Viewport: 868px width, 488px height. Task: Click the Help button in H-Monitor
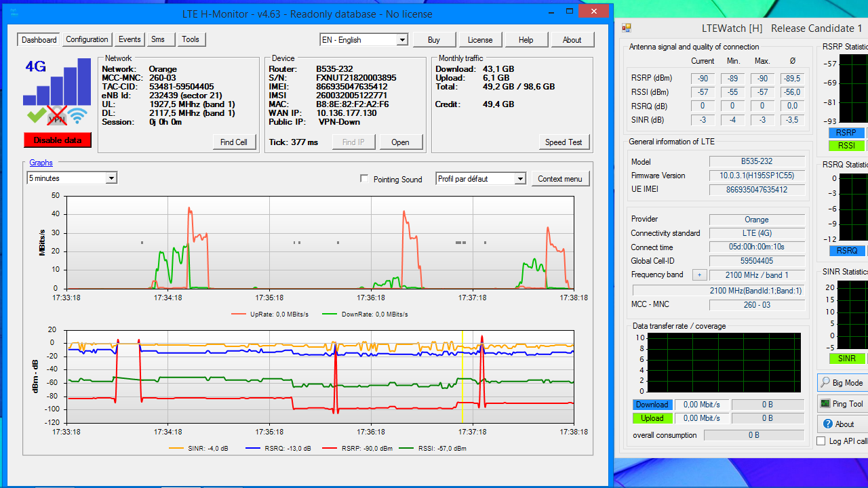point(526,40)
